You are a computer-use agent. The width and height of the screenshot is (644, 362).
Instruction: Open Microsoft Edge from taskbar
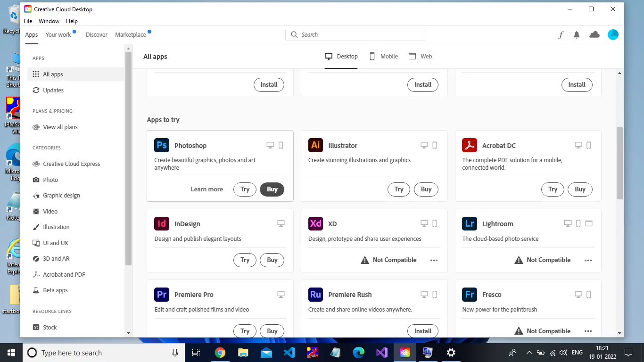[359, 353]
